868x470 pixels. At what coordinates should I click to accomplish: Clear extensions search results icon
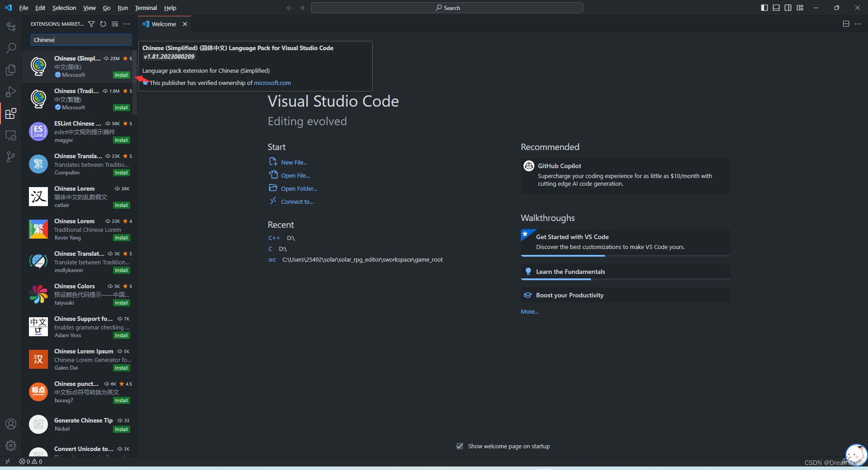pos(115,24)
